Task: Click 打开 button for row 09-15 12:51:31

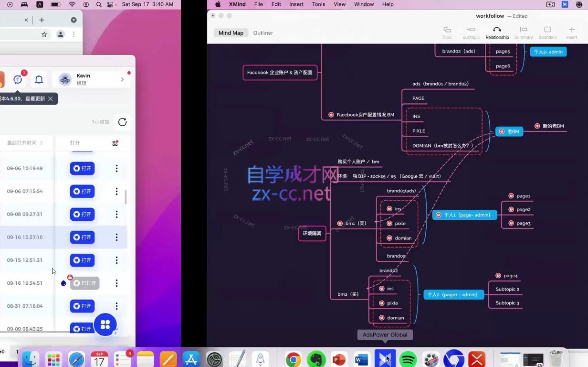Action: click(82, 260)
